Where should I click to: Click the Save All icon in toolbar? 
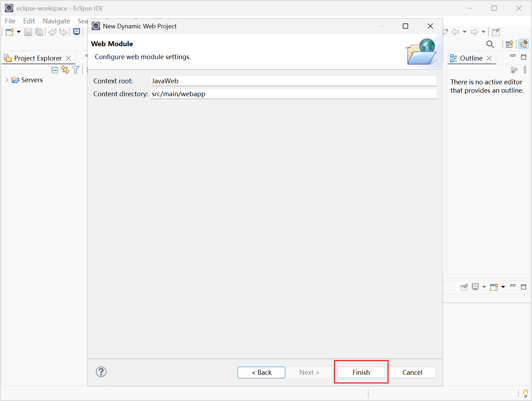tap(39, 32)
